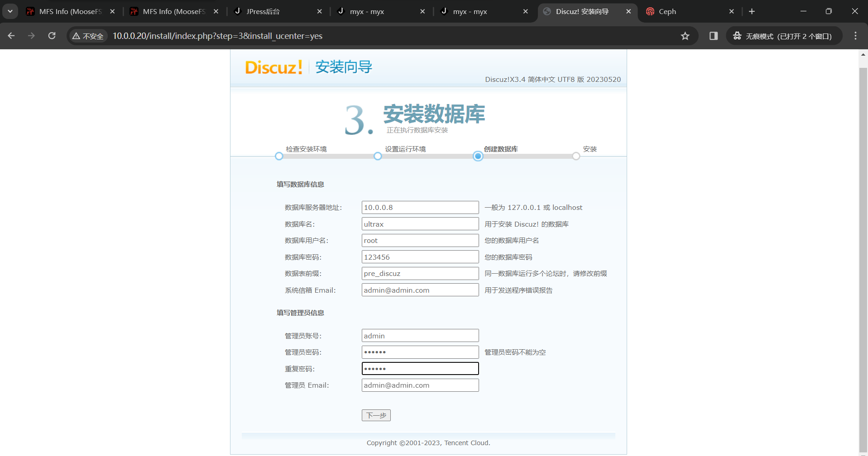Screen dimensions: 868x456
Task: Click the Discuz!X3.4 version text
Action: (553, 79)
